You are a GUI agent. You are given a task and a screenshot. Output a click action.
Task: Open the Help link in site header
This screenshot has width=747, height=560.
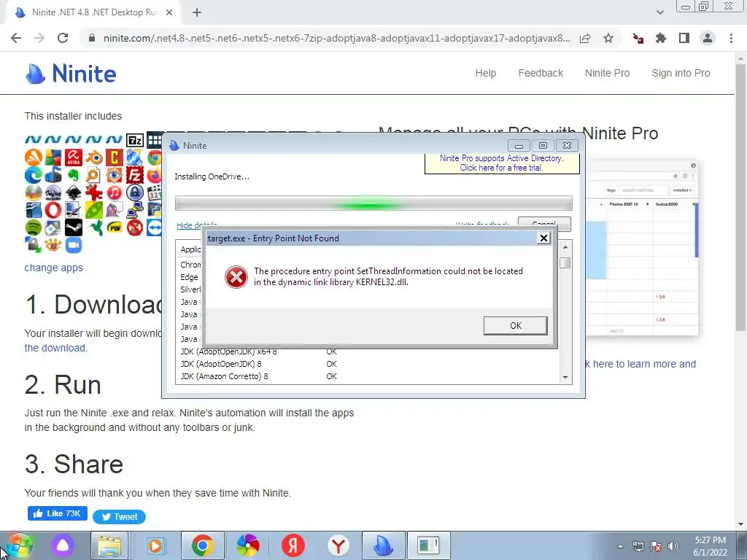pos(485,74)
